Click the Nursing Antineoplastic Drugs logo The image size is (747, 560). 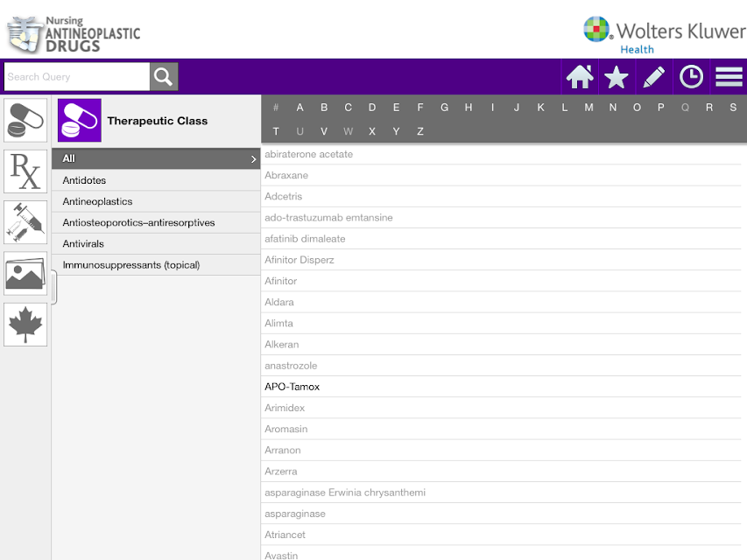coord(74,34)
